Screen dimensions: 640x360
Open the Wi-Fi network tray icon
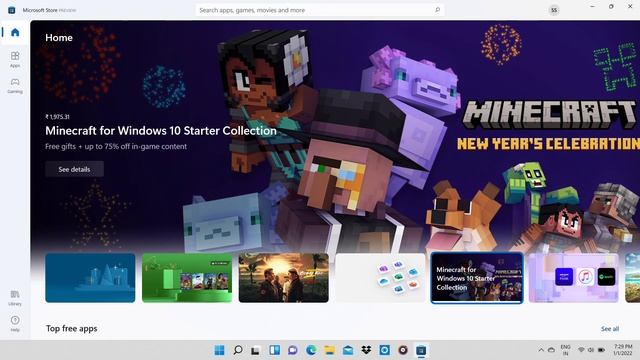581,350
